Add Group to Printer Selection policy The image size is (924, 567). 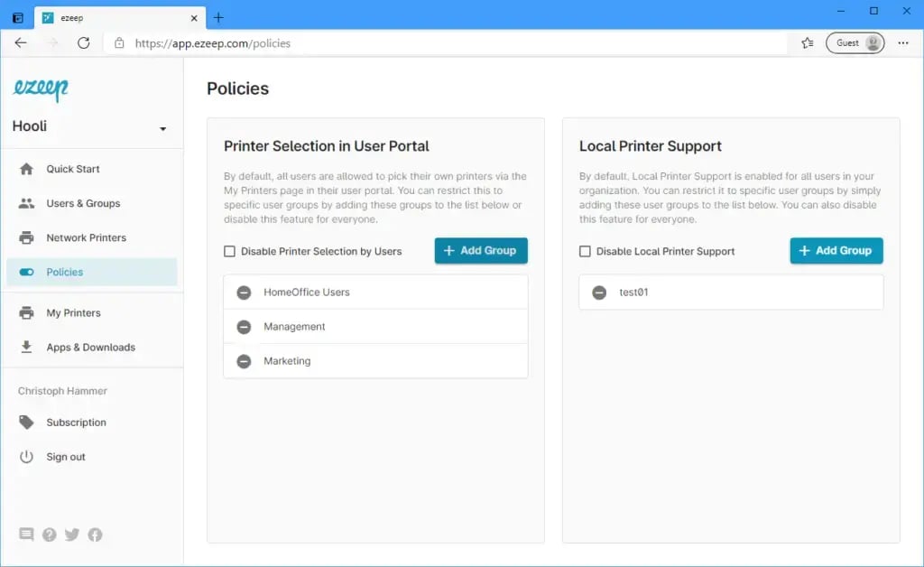pyautogui.click(x=480, y=251)
